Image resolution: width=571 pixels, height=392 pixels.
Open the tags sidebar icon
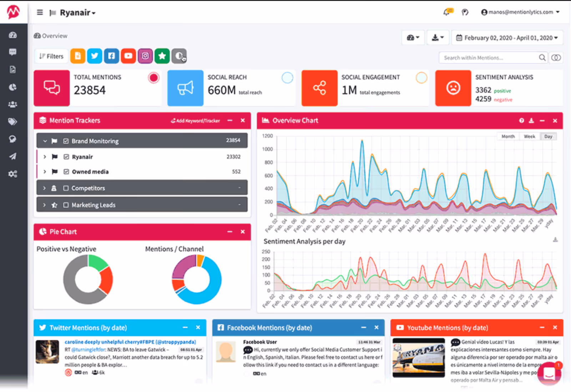pos(13,122)
